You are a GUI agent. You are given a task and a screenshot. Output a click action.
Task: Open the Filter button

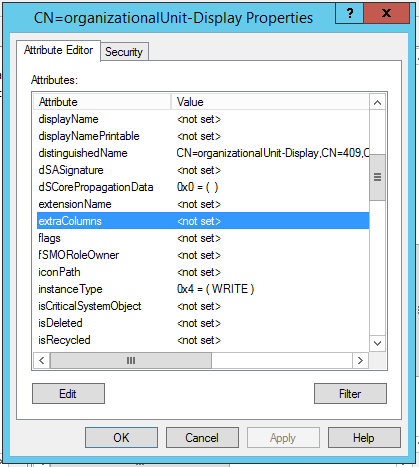pos(350,394)
